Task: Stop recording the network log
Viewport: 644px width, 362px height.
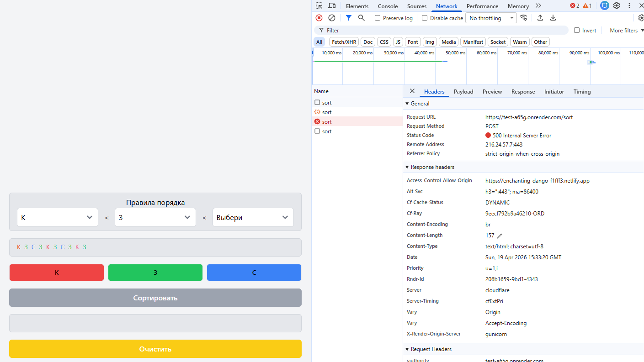Action: click(x=319, y=18)
